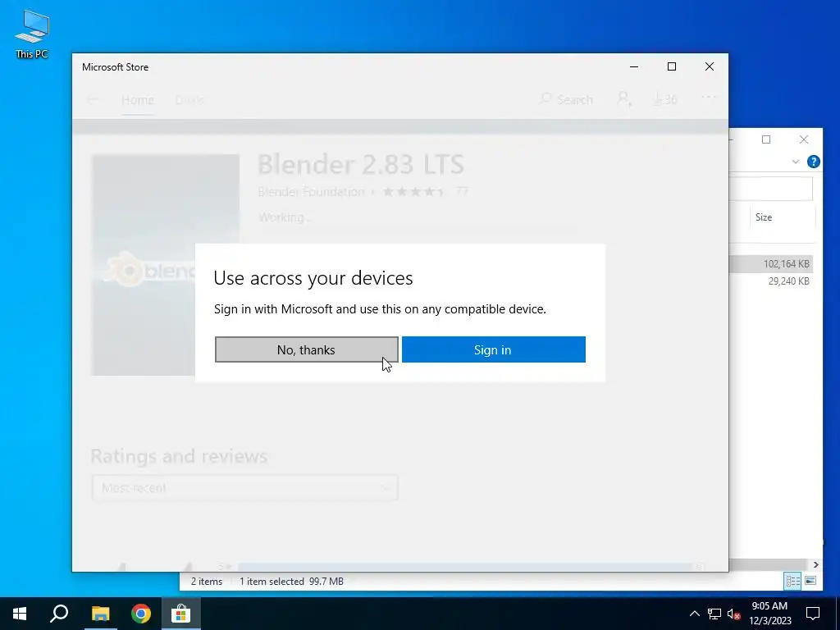Viewport: 840px width, 630px height.
Task: Decline sign-in with No, thanks button
Action: click(307, 349)
